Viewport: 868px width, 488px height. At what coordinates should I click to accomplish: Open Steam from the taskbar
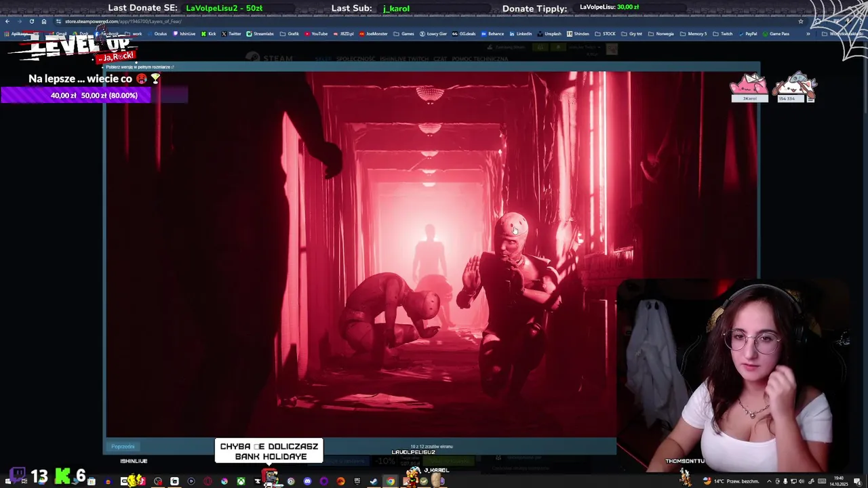tap(374, 481)
